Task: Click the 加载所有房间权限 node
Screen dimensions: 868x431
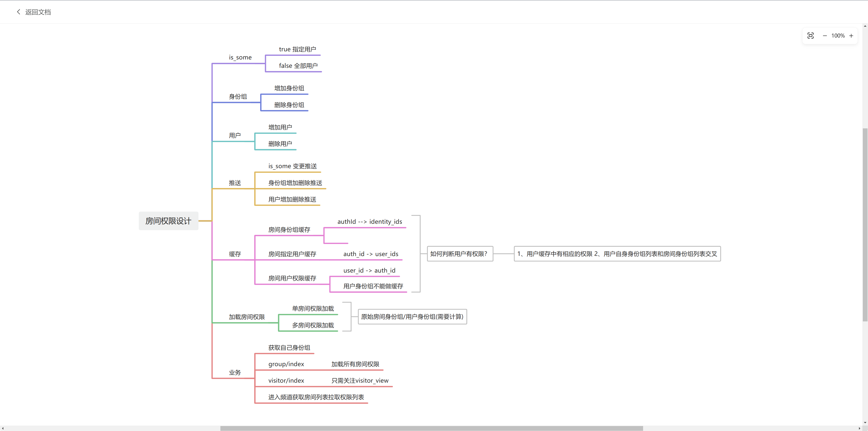Action: click(x=355, y=364)
